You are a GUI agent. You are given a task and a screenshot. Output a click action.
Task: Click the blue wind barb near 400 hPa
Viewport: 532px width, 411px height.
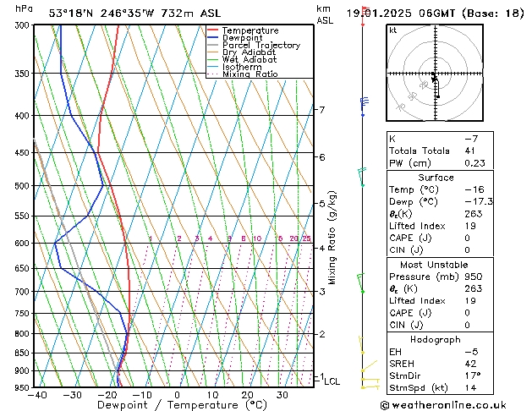click(x=364, y=107)
